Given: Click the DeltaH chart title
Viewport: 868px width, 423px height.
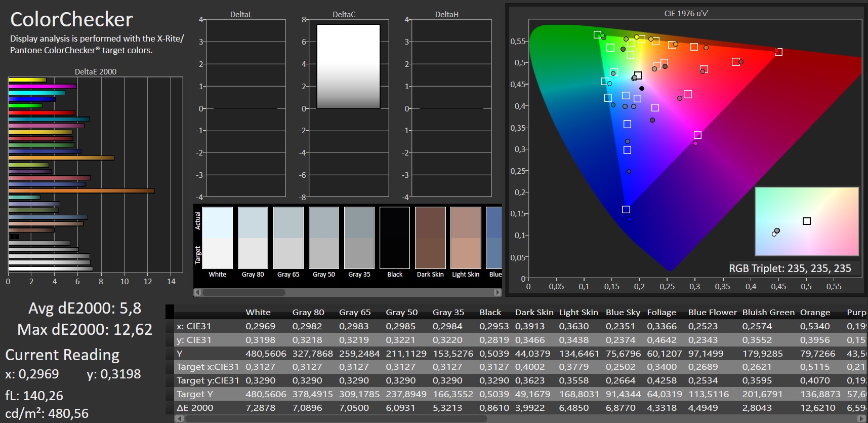Looking at the screenshot, I should coord(447,15).
